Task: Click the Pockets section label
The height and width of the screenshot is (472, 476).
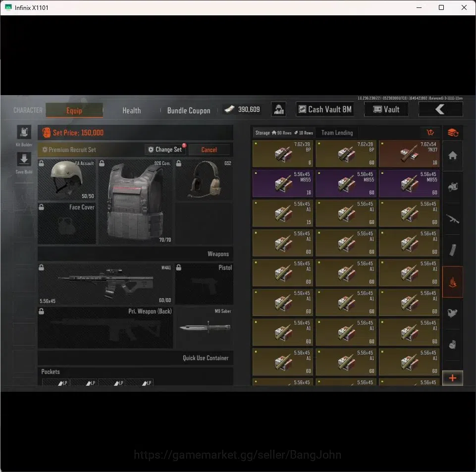Action: (51, 371)
